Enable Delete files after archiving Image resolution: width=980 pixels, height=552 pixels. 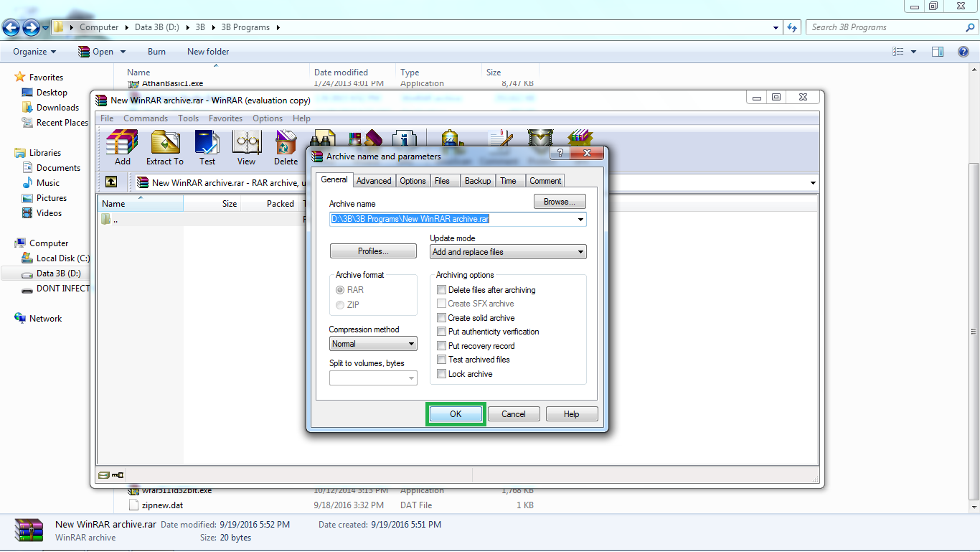(442, 290)
